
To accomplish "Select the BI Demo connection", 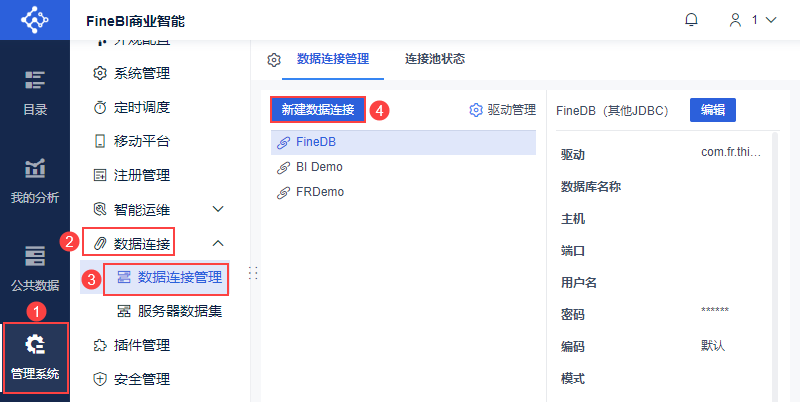I will [x=319, y=167].
